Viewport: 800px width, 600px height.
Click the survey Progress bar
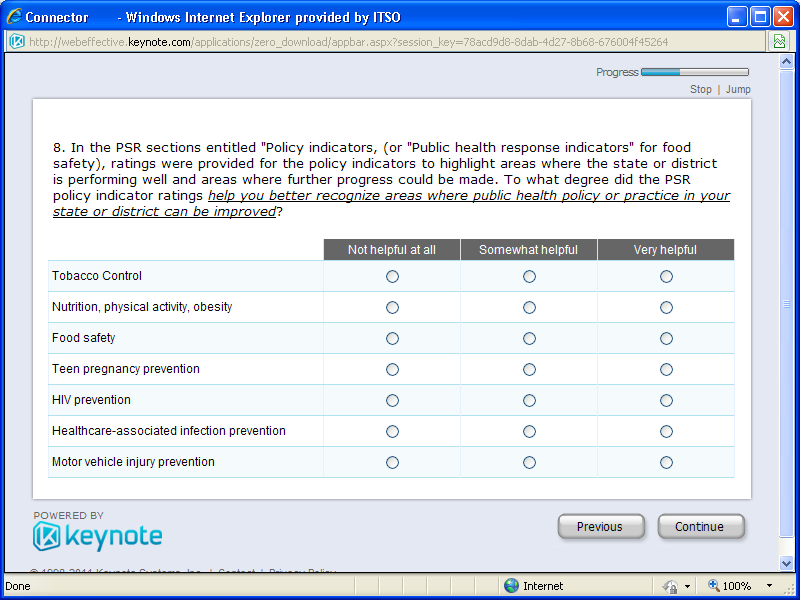(x=695, y=72)
